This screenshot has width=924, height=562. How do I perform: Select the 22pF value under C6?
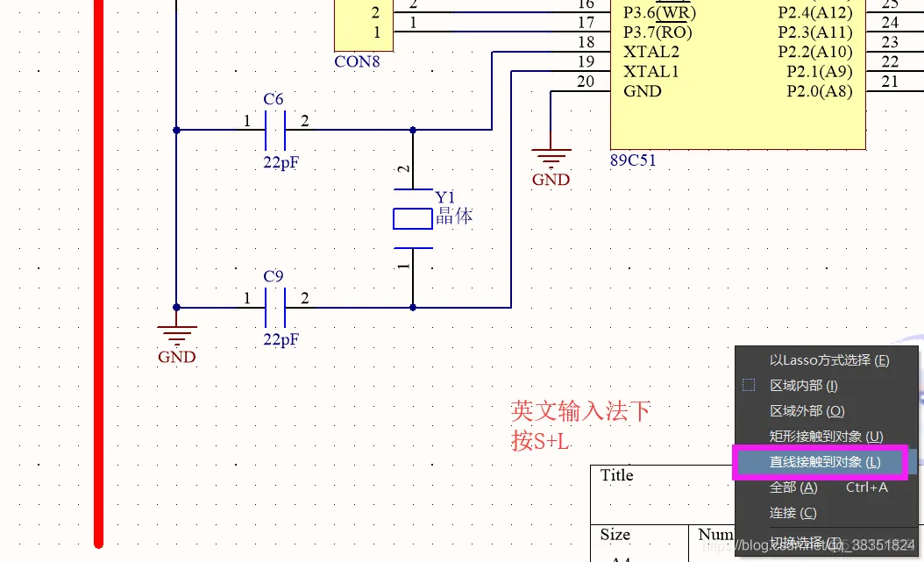click(x=281, y=162)
